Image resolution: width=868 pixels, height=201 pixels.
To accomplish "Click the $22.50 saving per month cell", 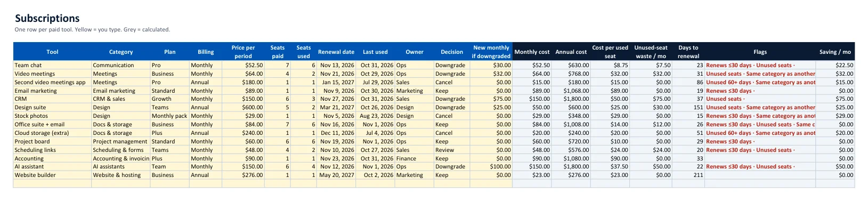I will click(835, 65).
